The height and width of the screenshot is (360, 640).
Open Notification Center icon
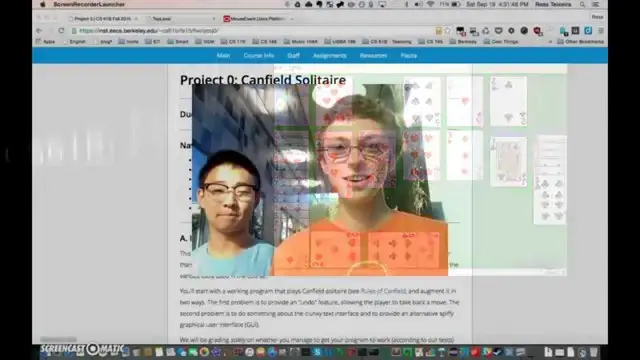point(596,4)
